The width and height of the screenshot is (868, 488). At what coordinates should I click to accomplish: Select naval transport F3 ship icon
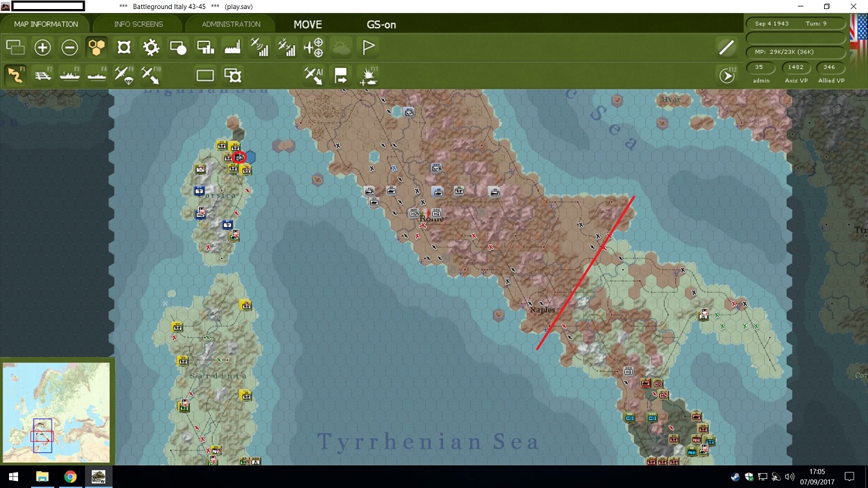[70, 76]
